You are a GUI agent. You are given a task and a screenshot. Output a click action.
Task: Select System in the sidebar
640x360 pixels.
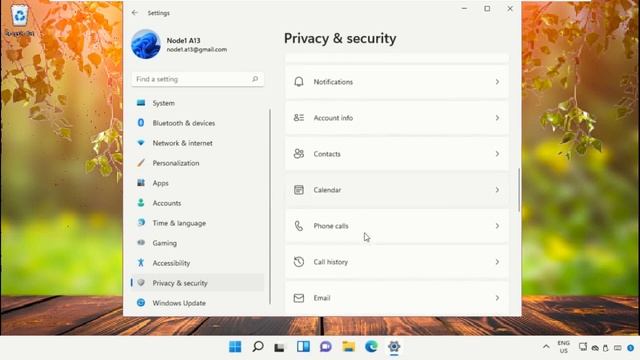(198, 103)
